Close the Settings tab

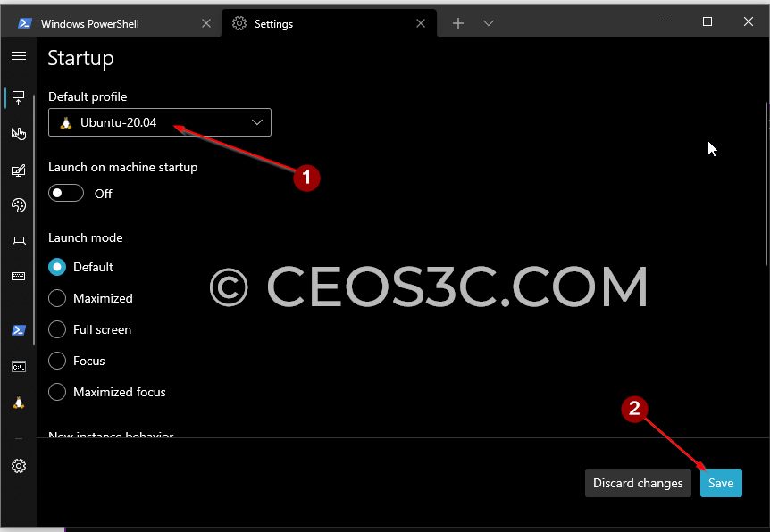(x=421, y=23)
